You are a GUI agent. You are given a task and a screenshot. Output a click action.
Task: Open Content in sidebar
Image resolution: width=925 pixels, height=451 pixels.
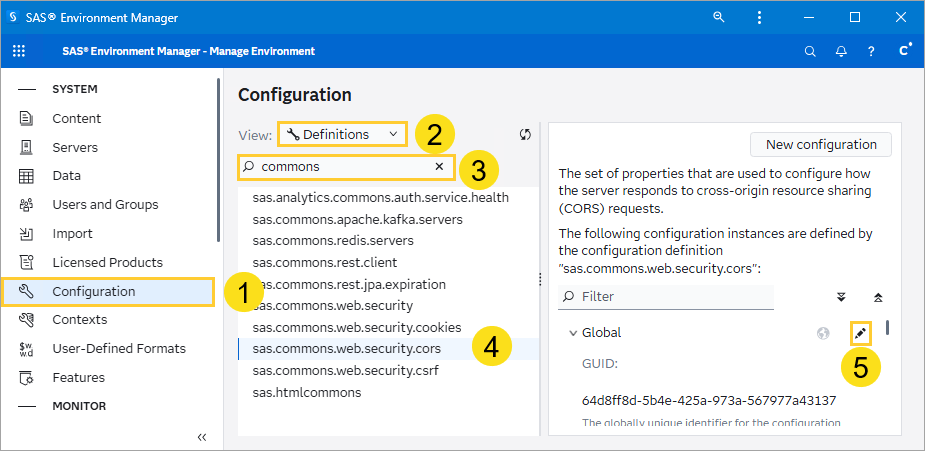pyautogui.click(x=77, y=118)
